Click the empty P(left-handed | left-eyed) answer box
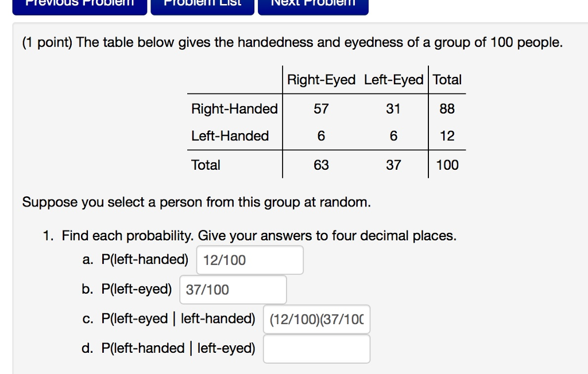This screenshot has width=588, height=374. coord(316,348)
